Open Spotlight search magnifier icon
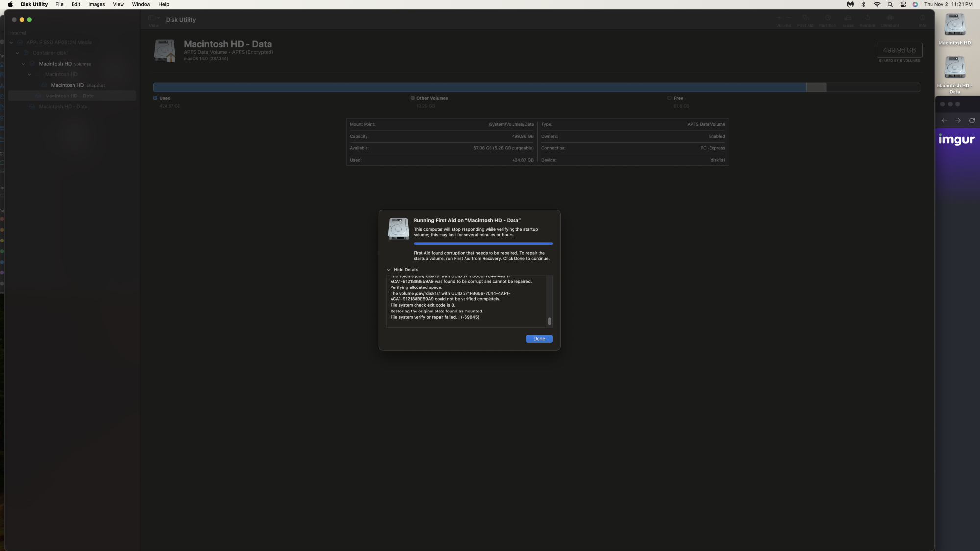The height and width of the screenshot is (551, 980). point(890,4)
